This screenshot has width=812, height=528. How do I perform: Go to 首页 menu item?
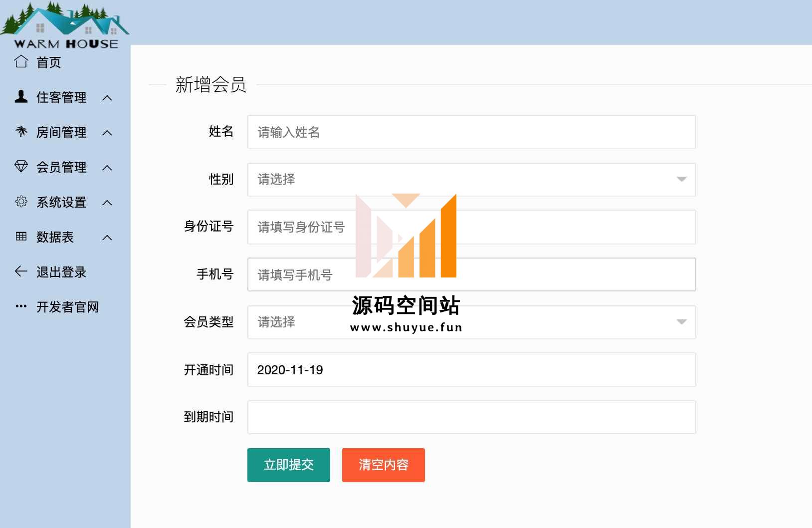pyautogui.click(x=49, y=62)
